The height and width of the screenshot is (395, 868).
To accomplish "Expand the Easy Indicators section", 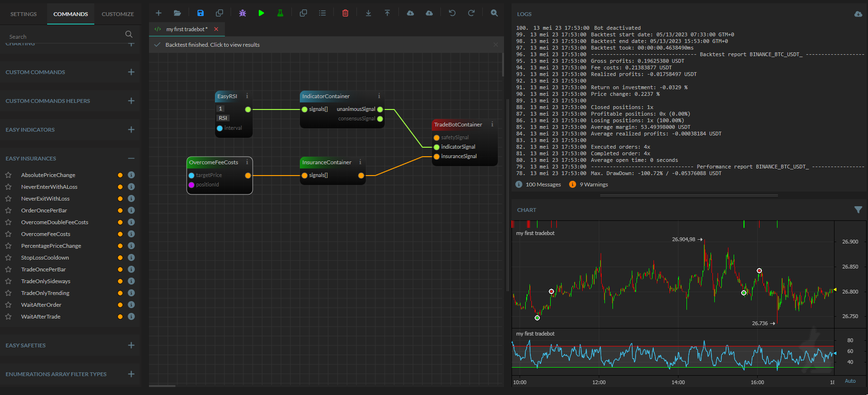I will [x=131, y=129].
